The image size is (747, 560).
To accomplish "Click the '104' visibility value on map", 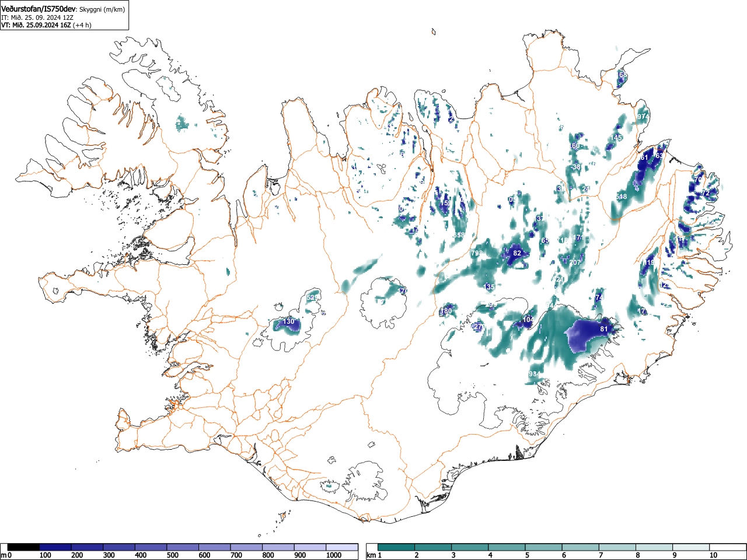I will click(528, 320).
